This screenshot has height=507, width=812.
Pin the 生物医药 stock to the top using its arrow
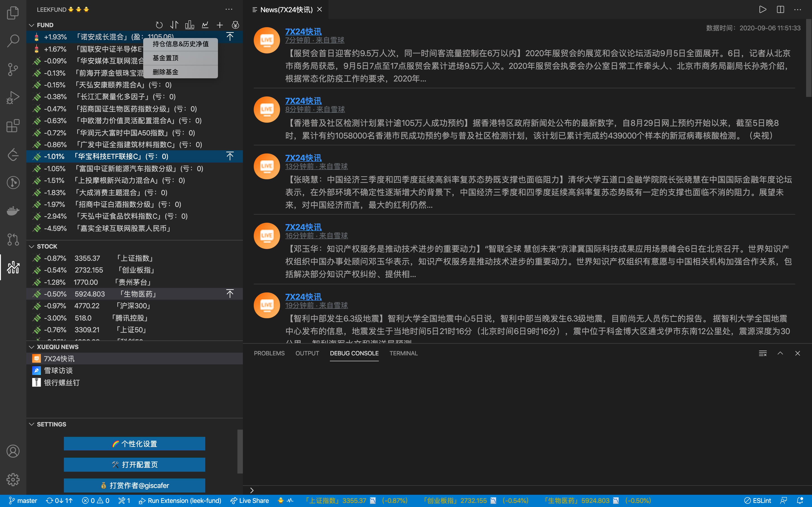click(230, 294)
